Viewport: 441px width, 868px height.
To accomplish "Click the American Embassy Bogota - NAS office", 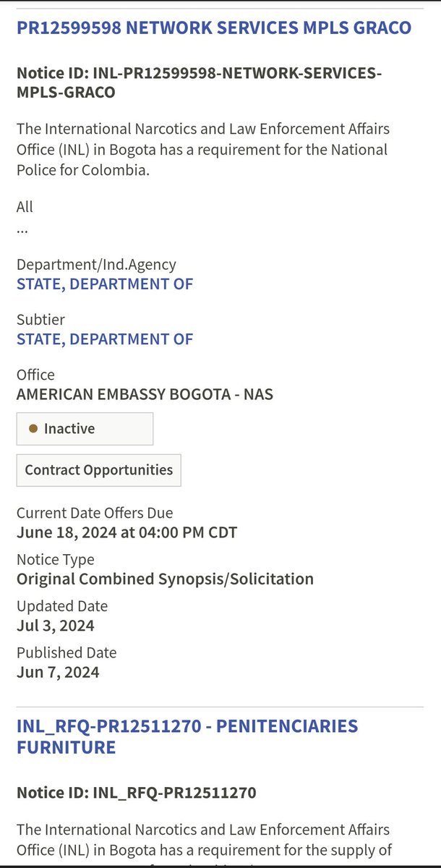I will 145,394.
